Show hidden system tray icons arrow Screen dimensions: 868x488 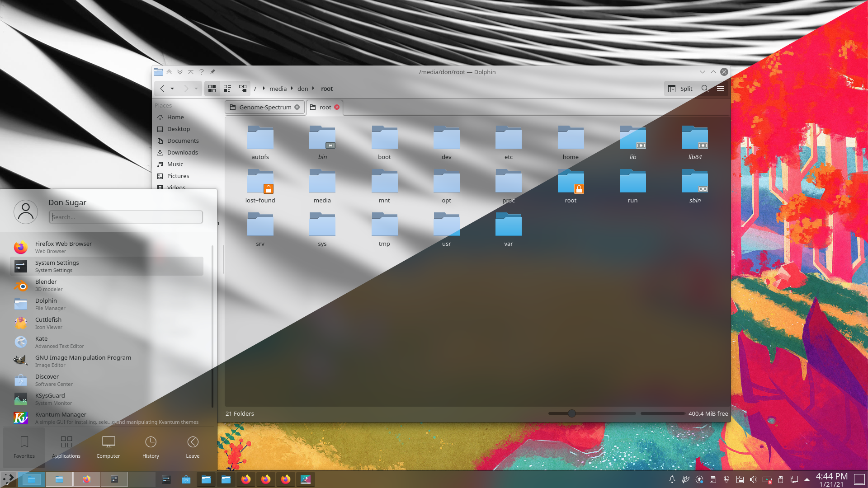pos(807,479)
